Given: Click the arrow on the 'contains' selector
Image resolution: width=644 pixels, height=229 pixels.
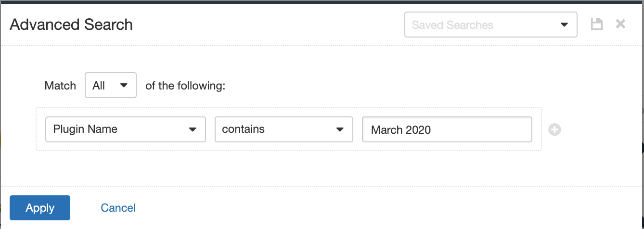Looking at the screenshot, I should pyautogui.click(x=340, y=129).
